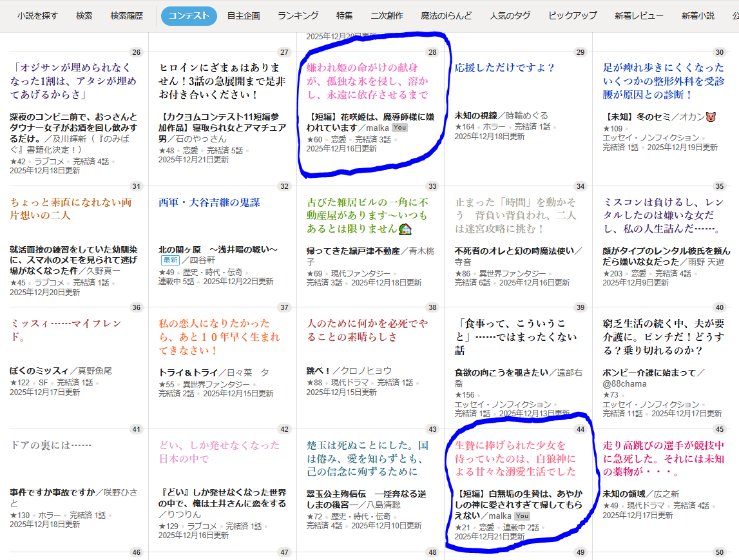The image size is (739, 560).
Task: Click the ★164 rating under 未知の視線
Action: click(x=465, y=127)
